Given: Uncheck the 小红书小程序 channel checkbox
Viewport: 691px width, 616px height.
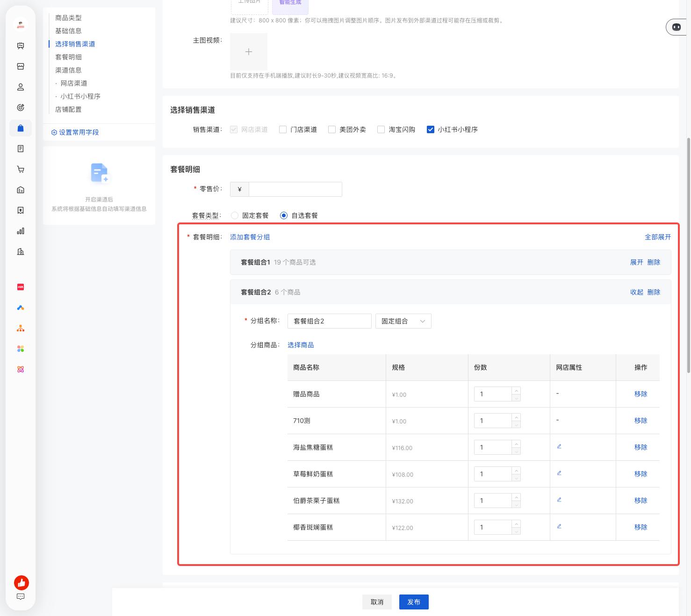Looking at the screenshot, I should click(431, 129).
